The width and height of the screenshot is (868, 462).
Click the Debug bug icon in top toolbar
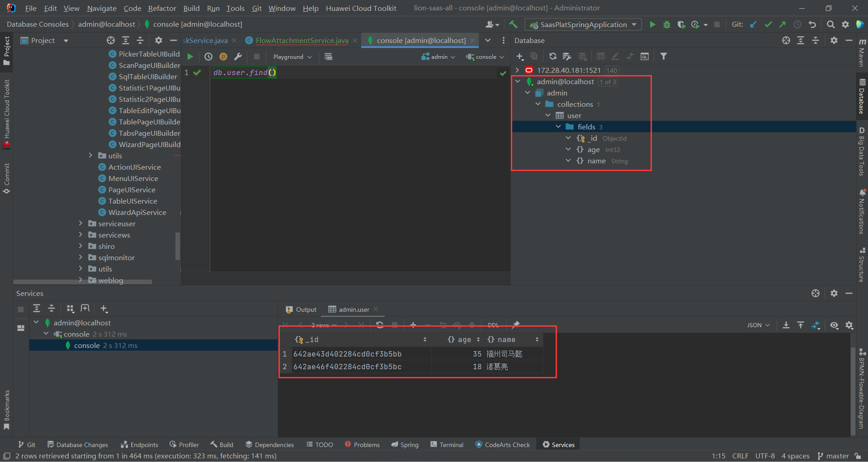pyautogui.click(x=666, y=24)
